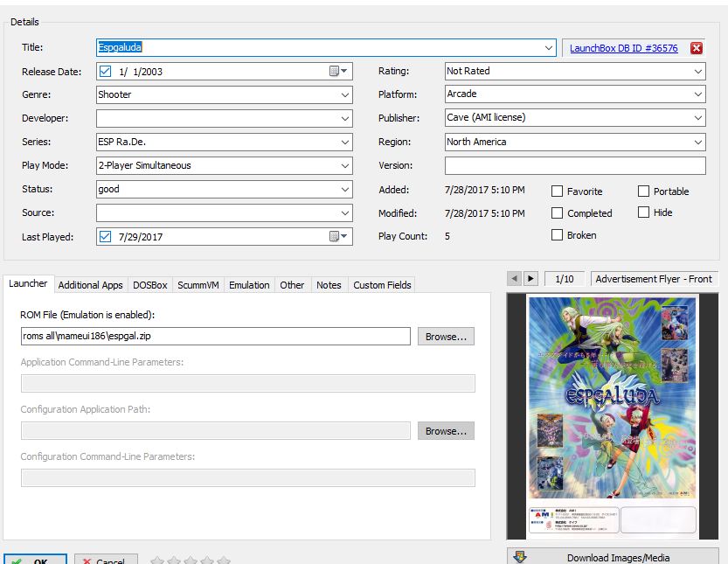Open the Rating dropdown
Viewport: 728px width, 564px height.
pyautogui.click(x=697, y=71)
